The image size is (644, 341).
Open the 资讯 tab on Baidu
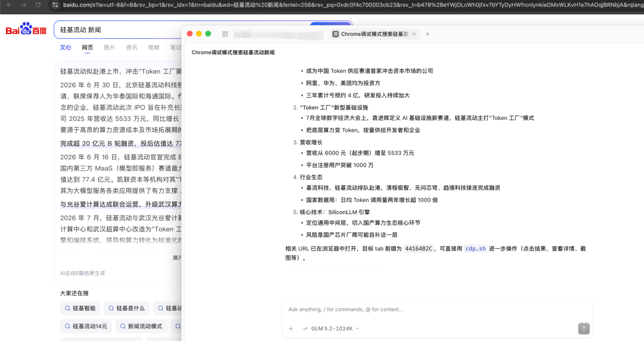click(x=131, y=48)
